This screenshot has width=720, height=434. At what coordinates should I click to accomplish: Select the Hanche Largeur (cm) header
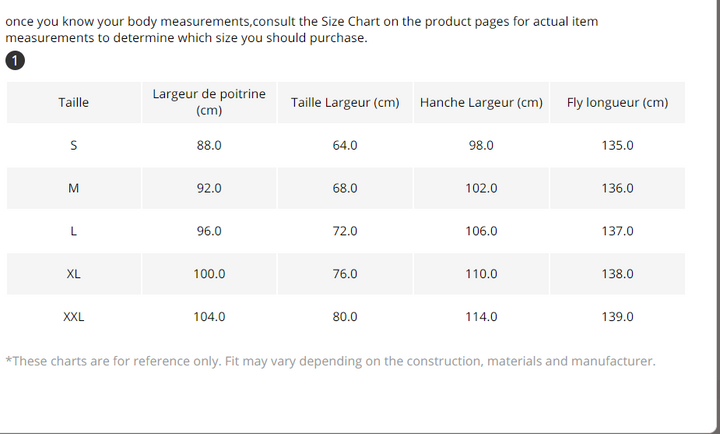click(481, 102)
